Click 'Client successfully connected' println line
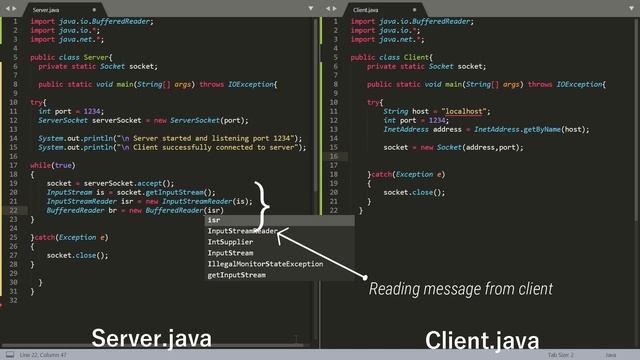This screenshot has width=640, height=360. (x=172, y=147)
